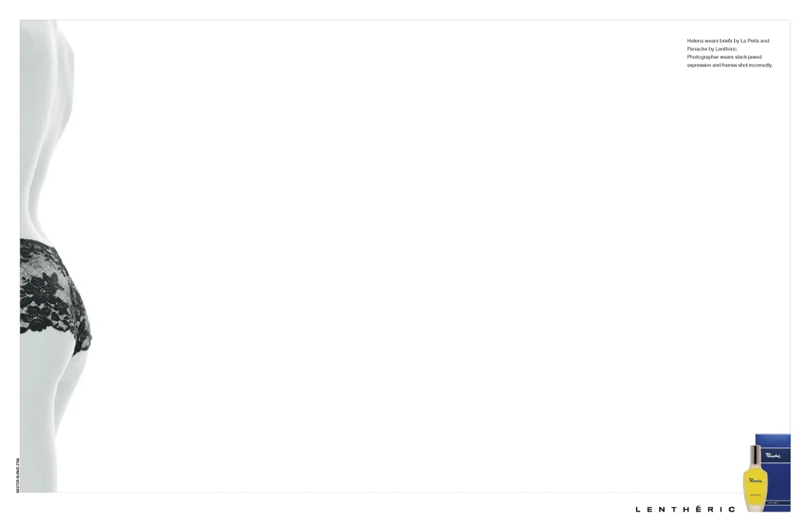Image resolution: width=811 pixels, height=532 pixels.
Task: Click the text 'expression and frames shot incorrectly.'
Action: 729,65
